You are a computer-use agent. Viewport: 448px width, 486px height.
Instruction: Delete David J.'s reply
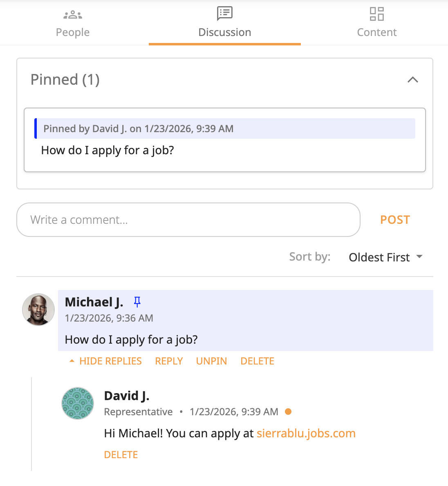121,455
